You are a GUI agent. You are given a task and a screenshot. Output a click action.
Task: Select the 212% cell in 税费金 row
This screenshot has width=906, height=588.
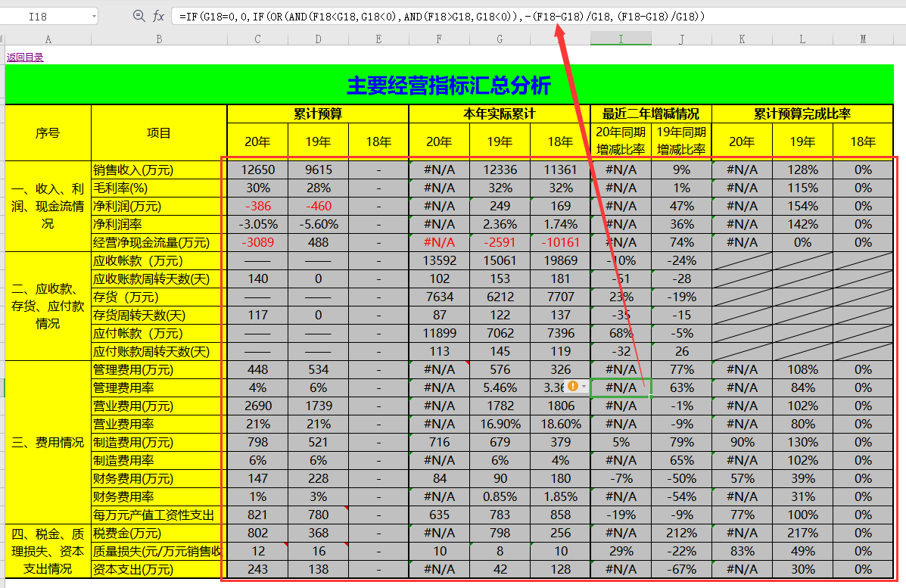tap(682, 533)
